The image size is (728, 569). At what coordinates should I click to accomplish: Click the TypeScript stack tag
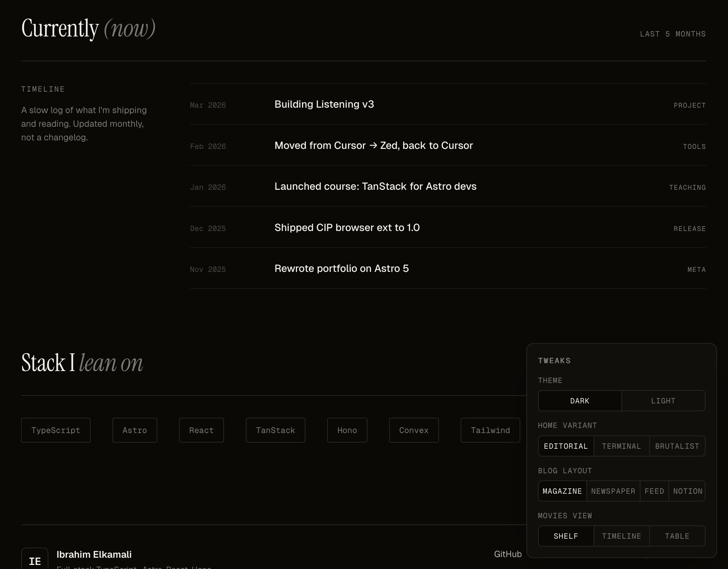(x=56, y=430)
